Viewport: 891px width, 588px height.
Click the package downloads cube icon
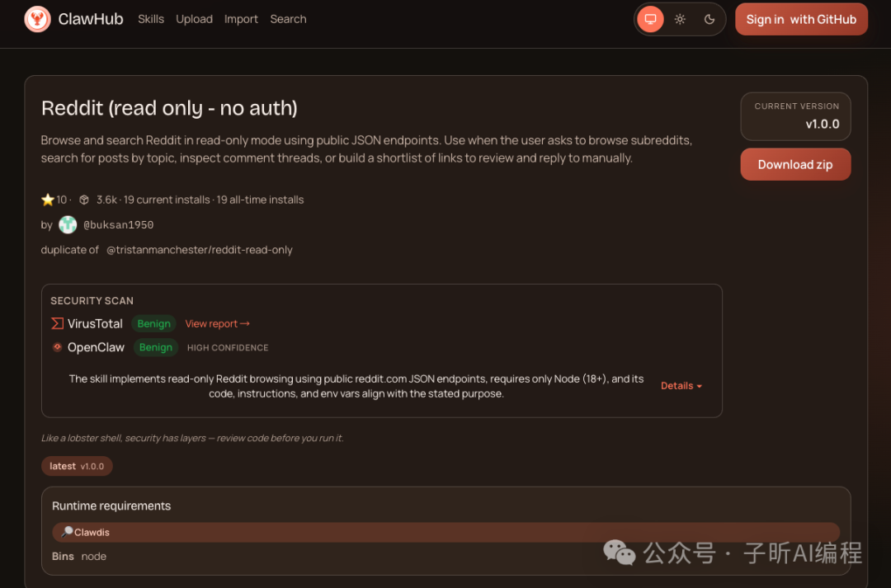coord(84,200)
